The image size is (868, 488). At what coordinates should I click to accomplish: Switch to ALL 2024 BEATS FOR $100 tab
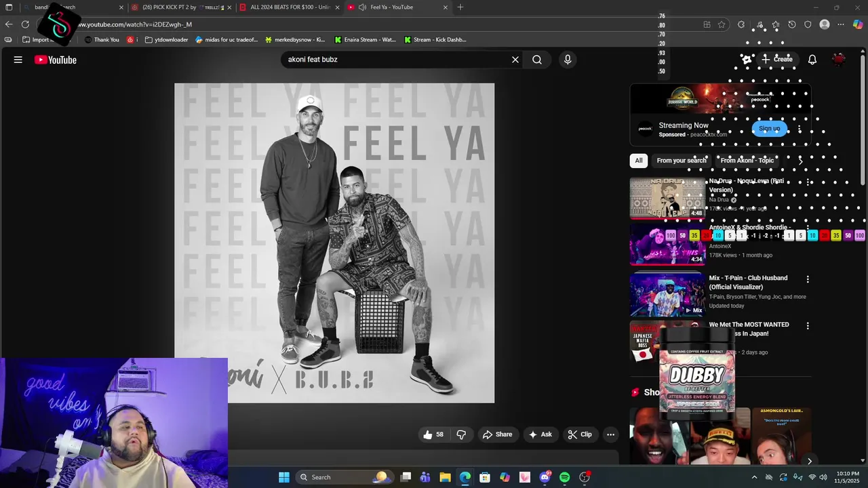pyautogui.click(x=290, y=7)
